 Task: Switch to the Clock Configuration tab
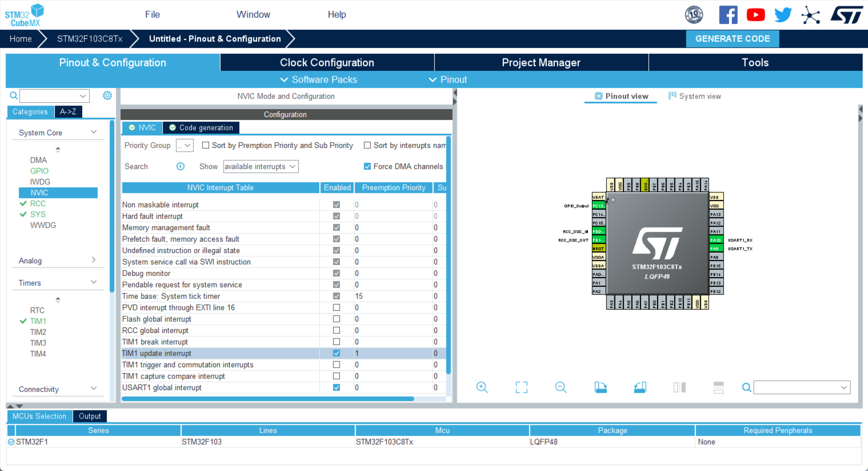(327, 63)
